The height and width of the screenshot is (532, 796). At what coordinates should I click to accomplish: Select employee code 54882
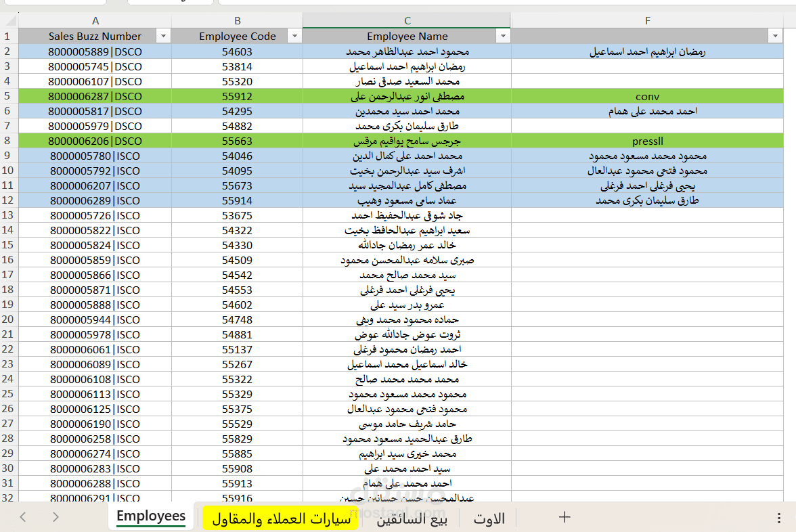(x=237, y=126)
